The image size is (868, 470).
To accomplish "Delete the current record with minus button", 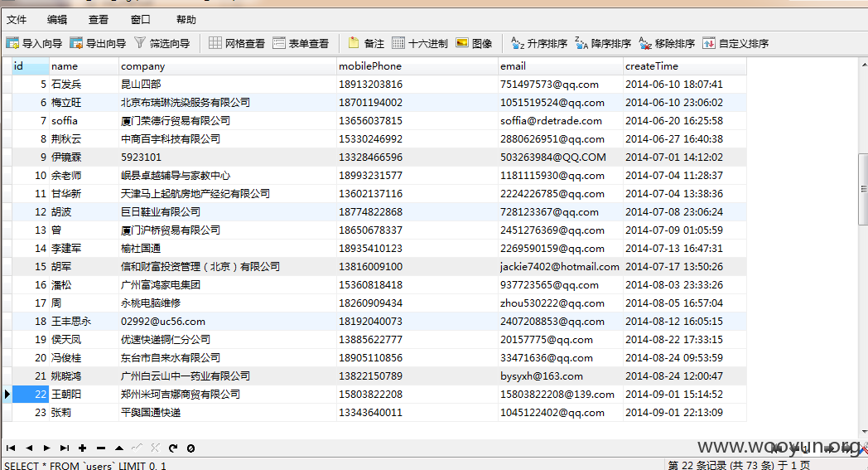I will (x=101, y=448).
